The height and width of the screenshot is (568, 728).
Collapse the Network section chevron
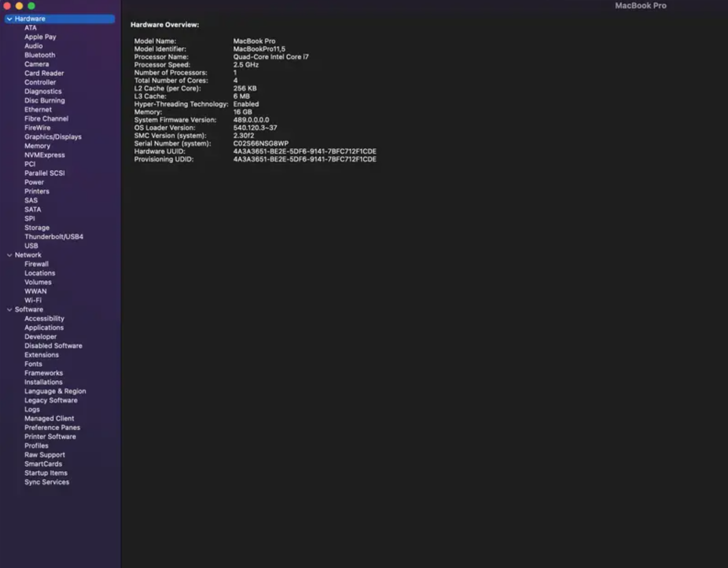(9, 255)
